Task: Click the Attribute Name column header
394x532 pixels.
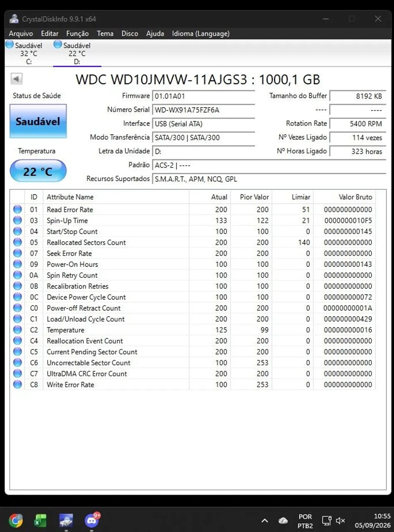Action: [x=116, y=197]
